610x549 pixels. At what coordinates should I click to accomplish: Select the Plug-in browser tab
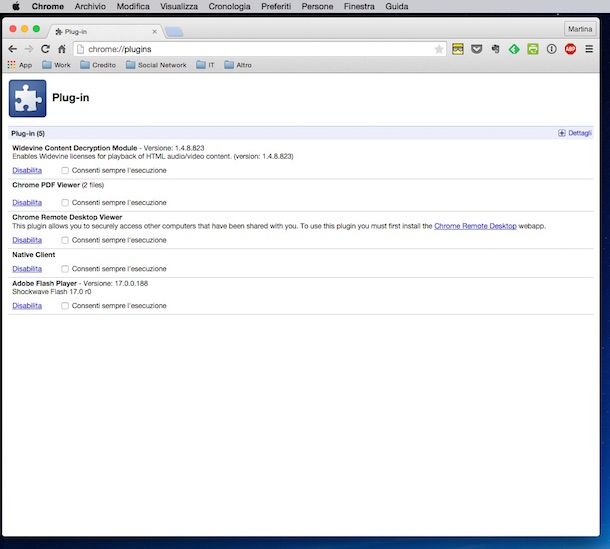coord(105,32)
